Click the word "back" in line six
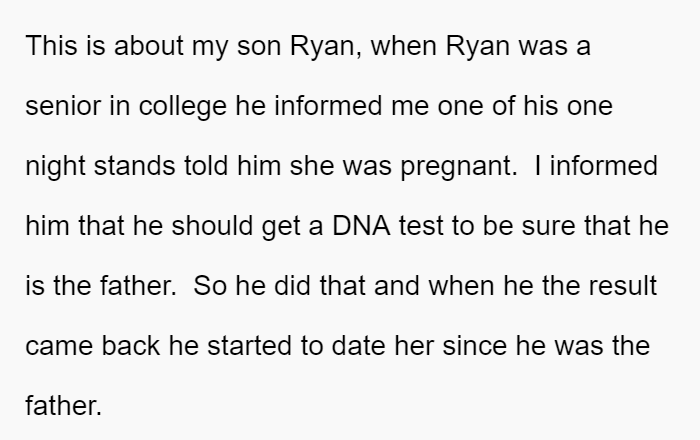Viewport: 700px width, 440px height. point(130,346)
